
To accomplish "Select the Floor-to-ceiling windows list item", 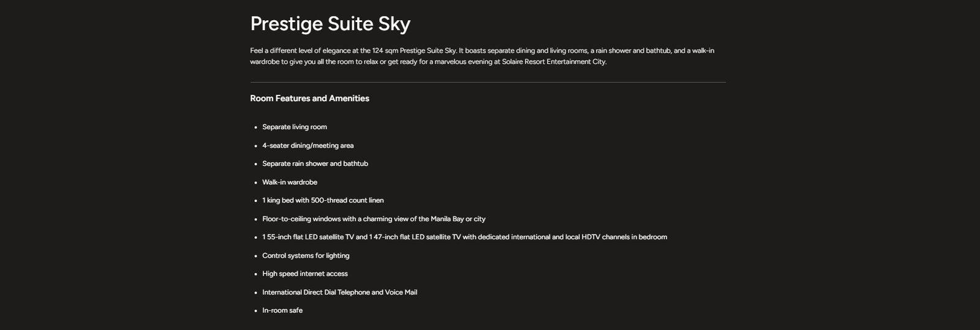I will coord(374,219).
